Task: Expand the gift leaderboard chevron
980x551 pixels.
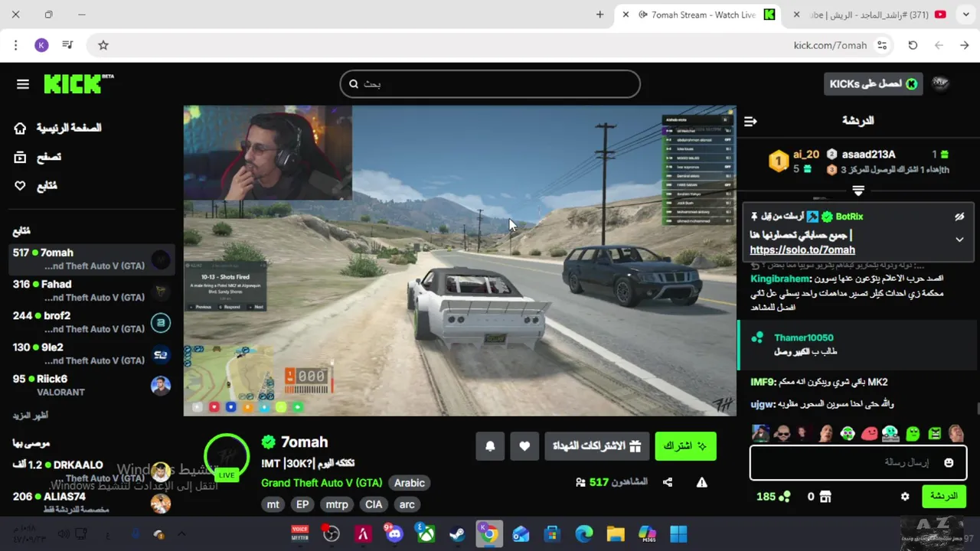Action: coord(858,191)
